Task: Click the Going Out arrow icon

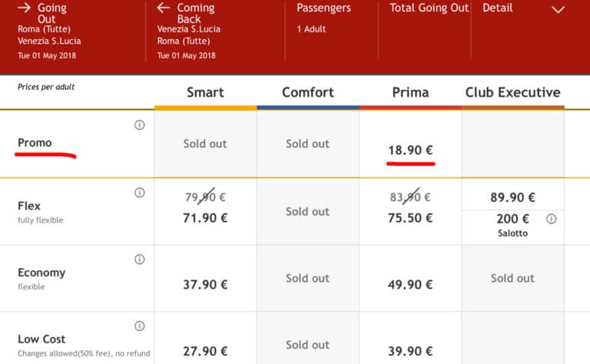Action: [x=24, y=8]
